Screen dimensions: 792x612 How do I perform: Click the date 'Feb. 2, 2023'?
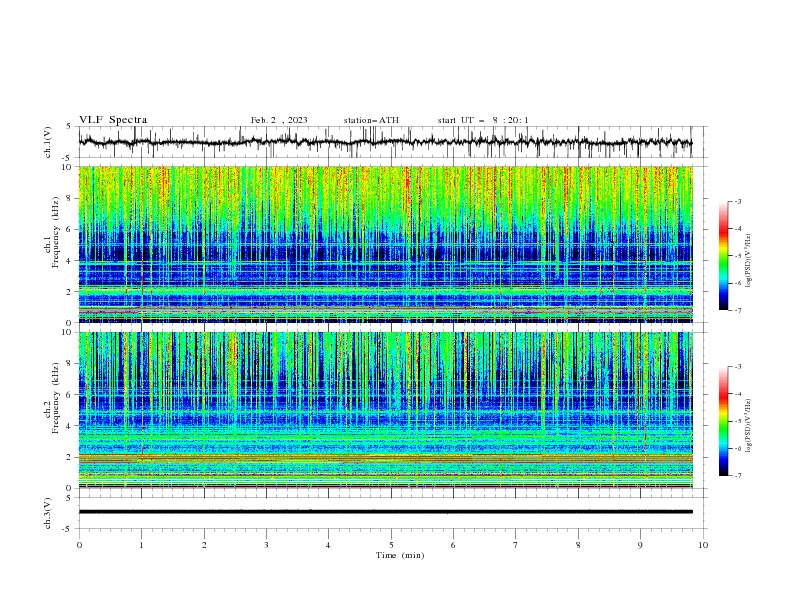tap(279, 120)
